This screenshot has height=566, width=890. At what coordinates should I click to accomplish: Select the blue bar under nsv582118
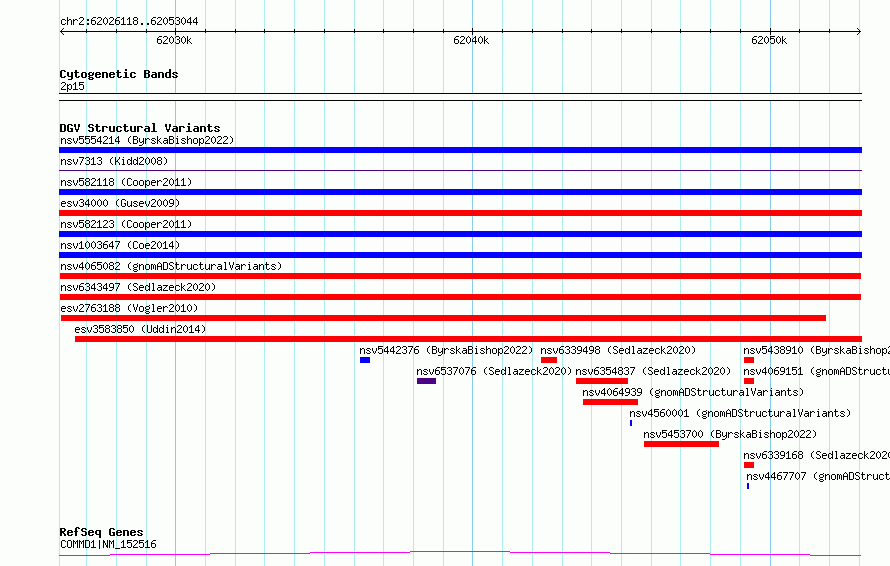tap(460, 192)
